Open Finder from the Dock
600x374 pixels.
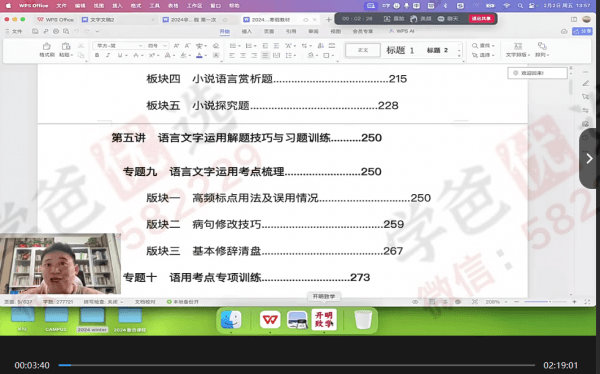coord(231,319)
